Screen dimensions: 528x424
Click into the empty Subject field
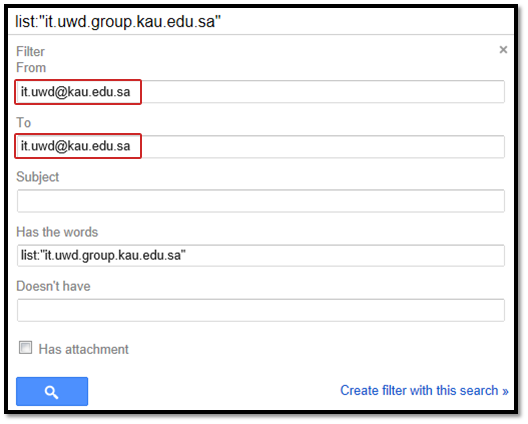[x=261, y=201]
